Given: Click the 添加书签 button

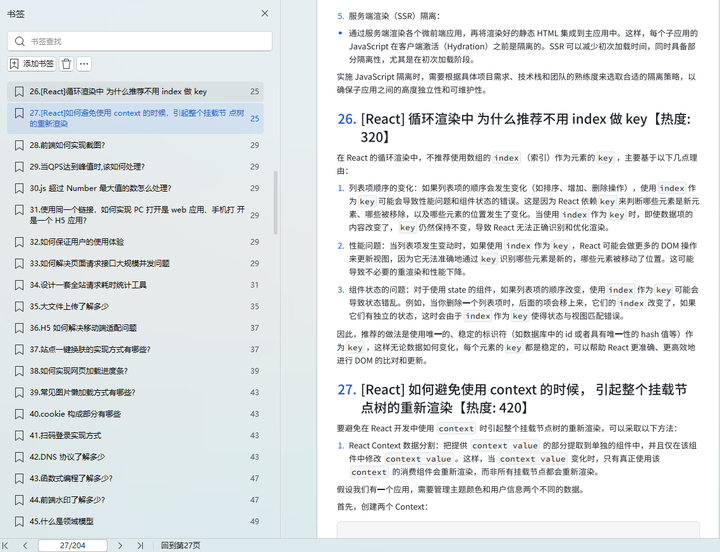Looking at the screenshot, I should [x=32, y=64].
